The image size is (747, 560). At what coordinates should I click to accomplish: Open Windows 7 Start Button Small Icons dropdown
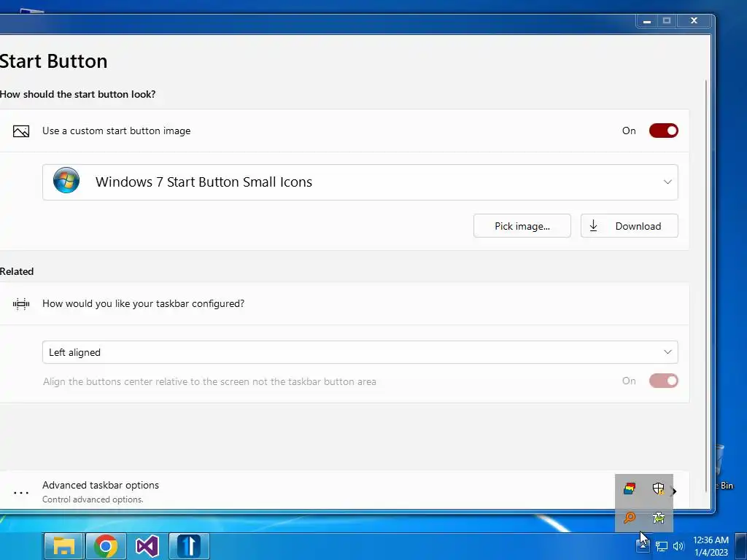coord(360,182)
